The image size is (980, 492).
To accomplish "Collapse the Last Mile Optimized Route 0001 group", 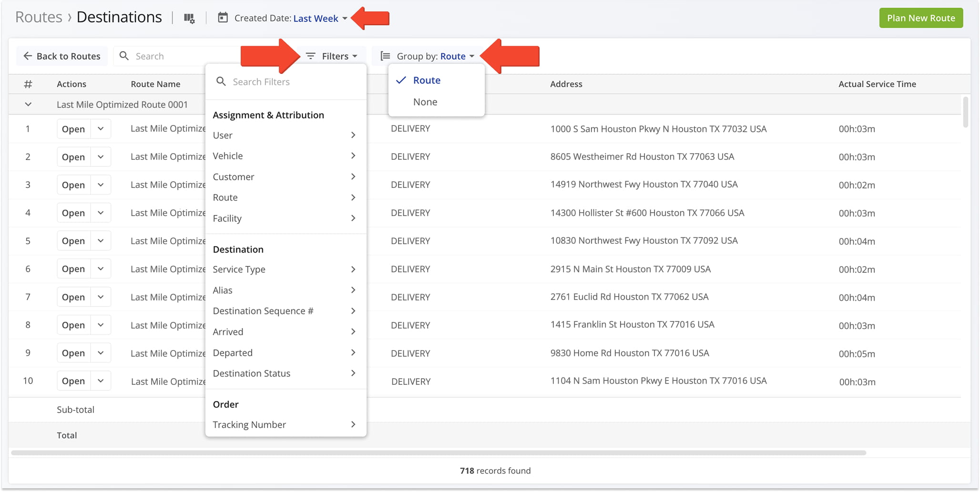I will [28, 104].
